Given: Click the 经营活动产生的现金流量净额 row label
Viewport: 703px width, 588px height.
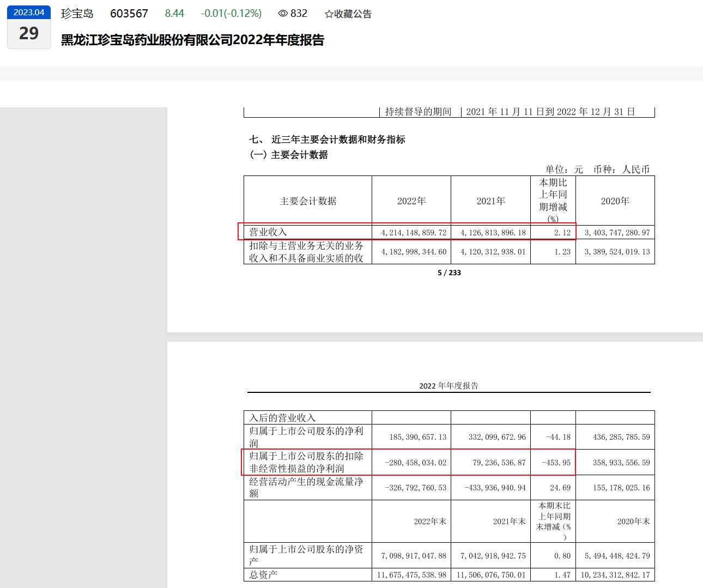Looking at the screenshot, I should tap(306, 487).
